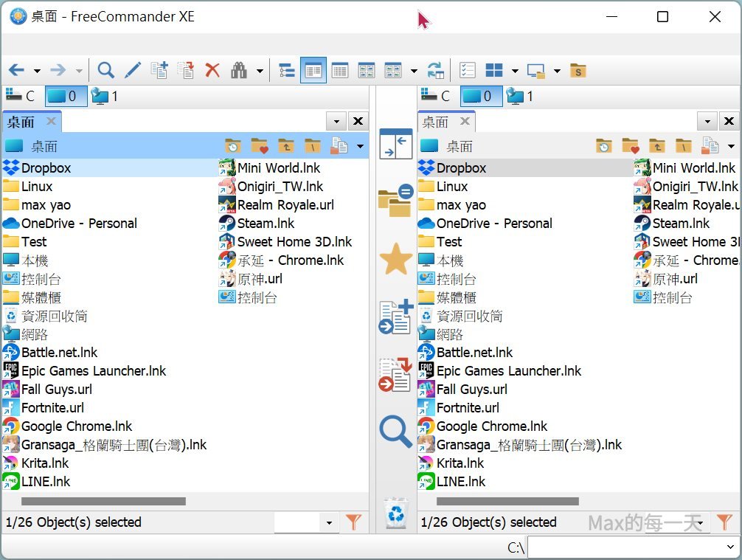Click the pencil edit icon in the toolbar

click(133, 70)
